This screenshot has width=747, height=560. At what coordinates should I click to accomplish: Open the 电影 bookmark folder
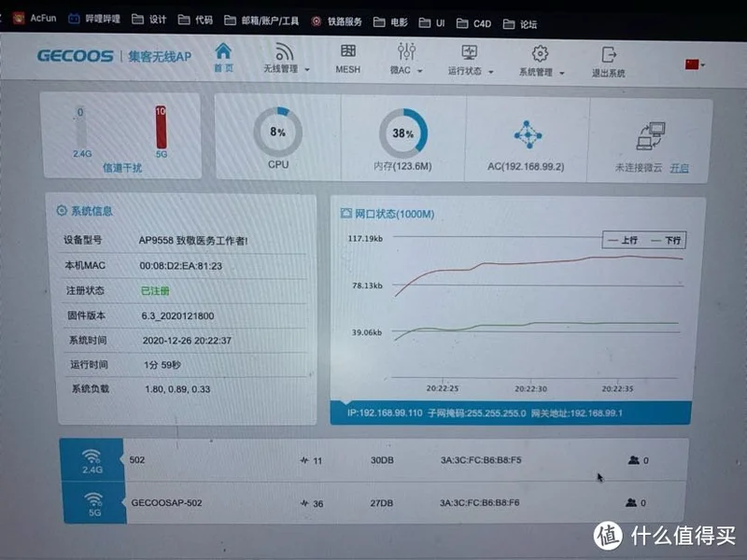[x=390, y=21]
